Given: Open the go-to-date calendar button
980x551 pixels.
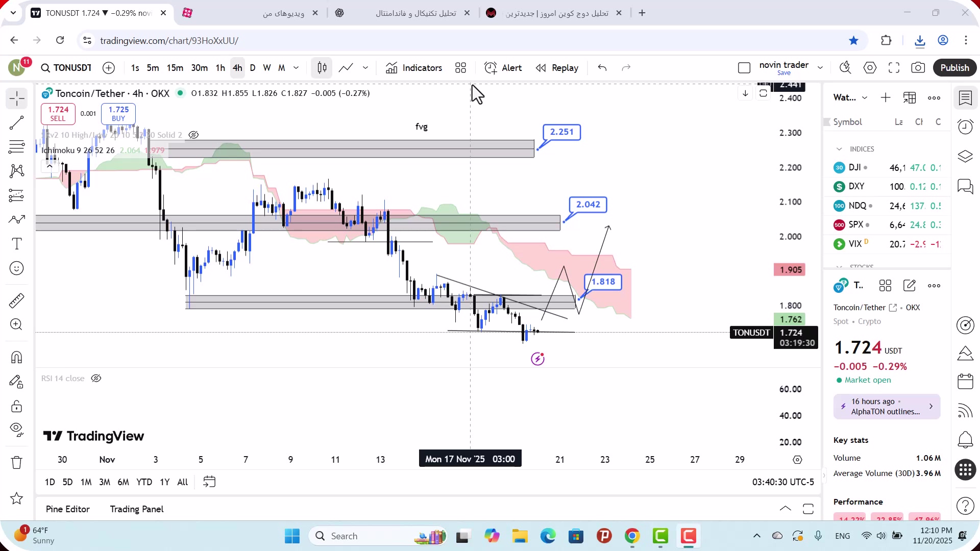Looking at the screenshot, I should 209,482.
